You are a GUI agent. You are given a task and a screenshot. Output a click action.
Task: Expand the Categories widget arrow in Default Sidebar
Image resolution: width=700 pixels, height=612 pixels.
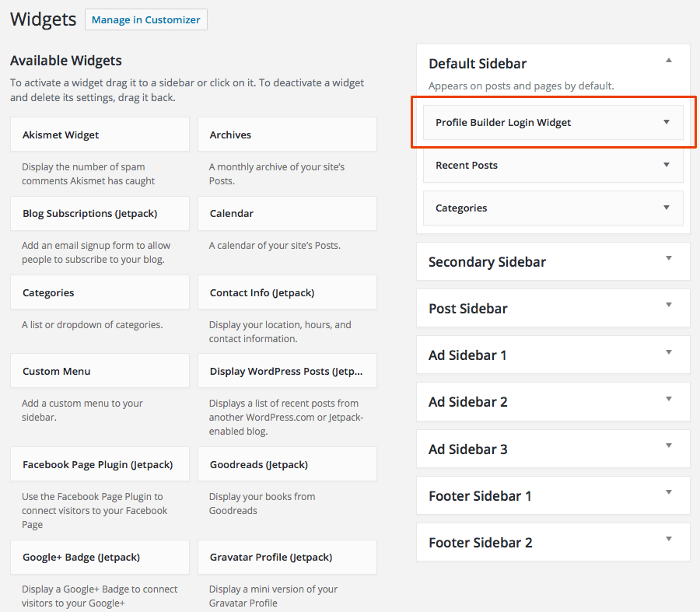click(666, 208)
